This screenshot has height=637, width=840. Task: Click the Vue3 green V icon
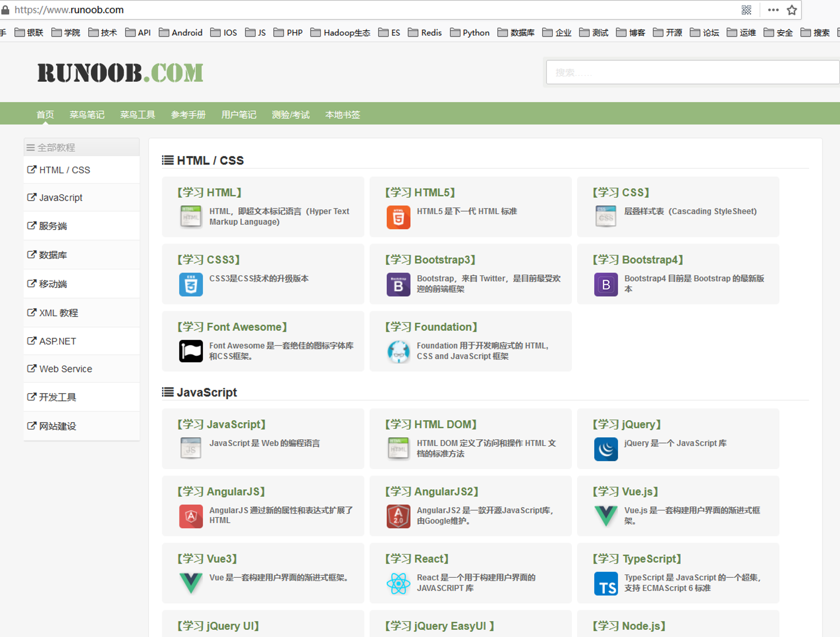click(191, 583)
